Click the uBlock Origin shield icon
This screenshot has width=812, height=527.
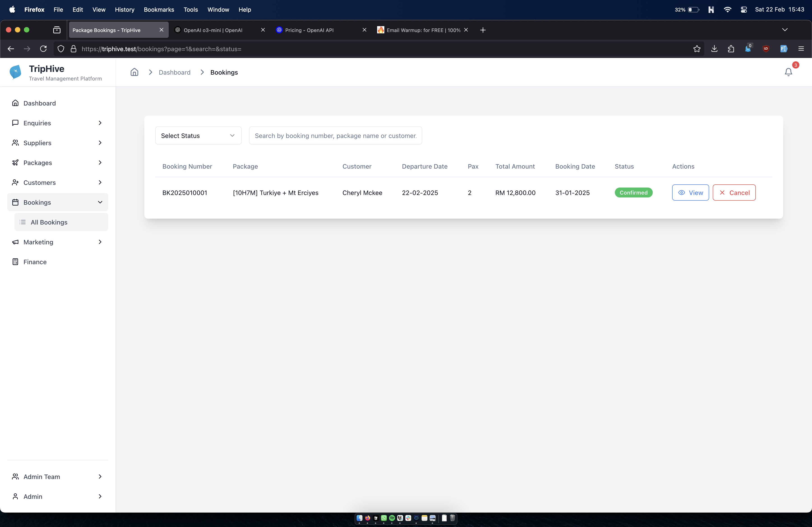766,49
